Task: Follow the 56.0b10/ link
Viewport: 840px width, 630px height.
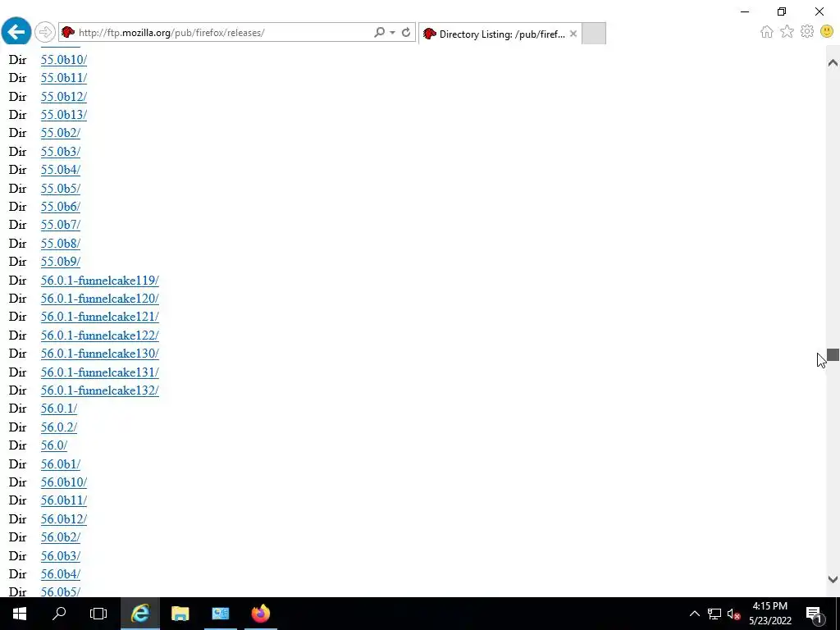Action: click(x=64, y=482)
